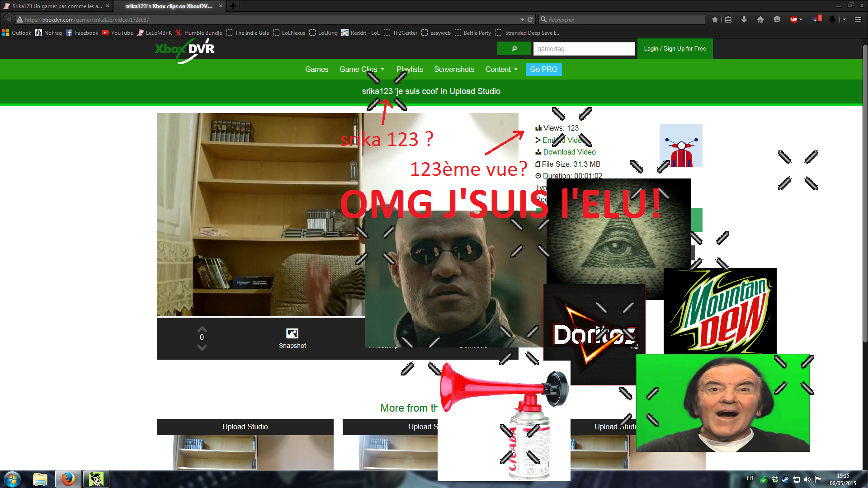This screenshot has height=488, width=868.
Task: Open the LeLoMBriK bookmark
Action: [x=154, y=33]
